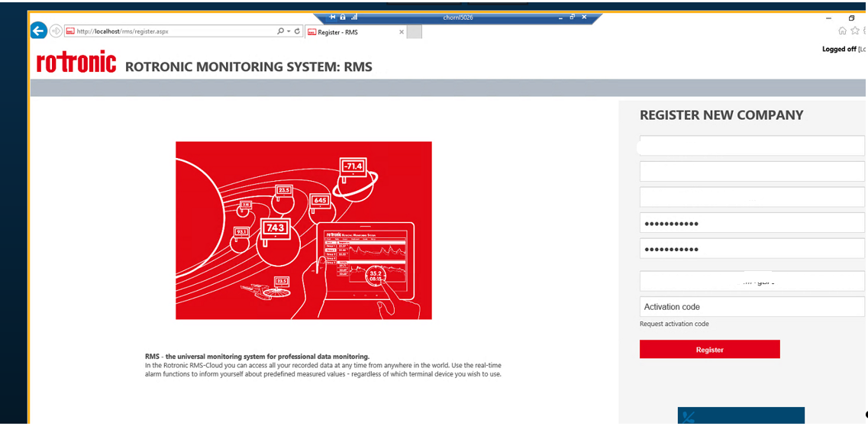Click the red Register button

coord(710,349)
